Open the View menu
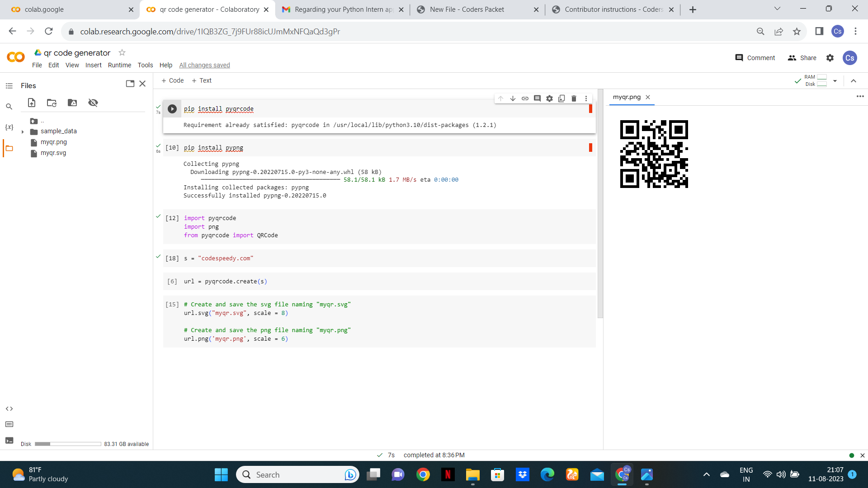This screenshot has width=868, height=488. tap(72, 65)
